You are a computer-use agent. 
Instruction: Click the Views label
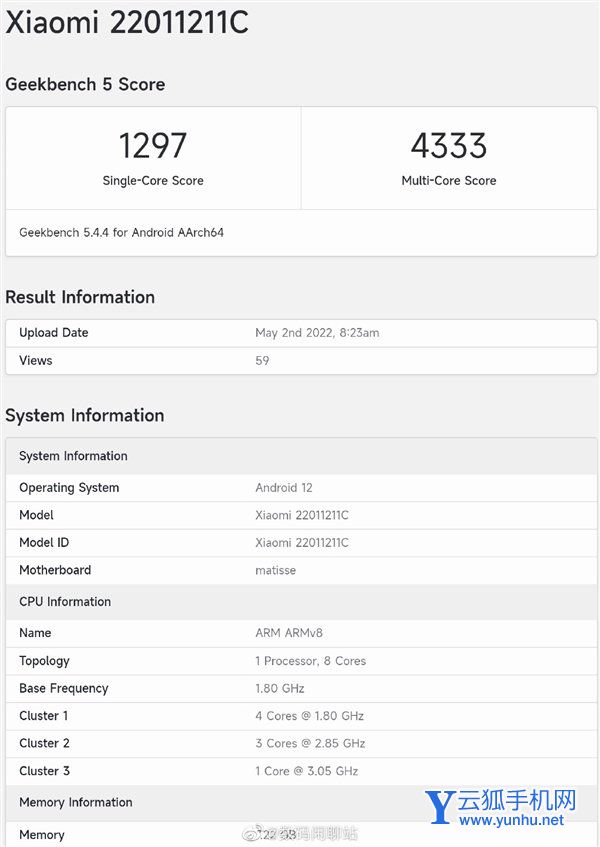click(36, 360)
